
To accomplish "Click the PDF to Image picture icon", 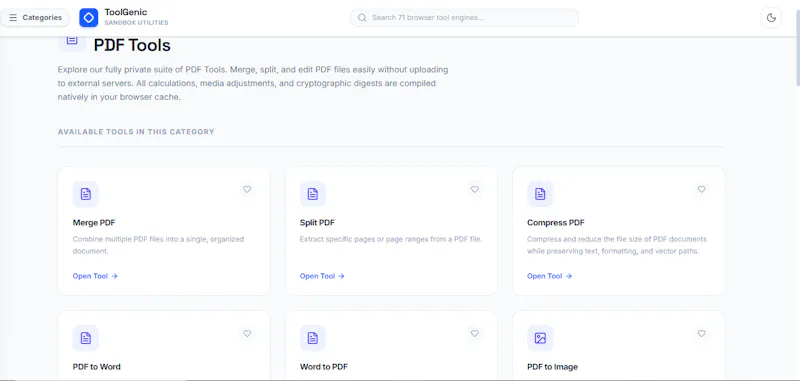I will 540,338.
